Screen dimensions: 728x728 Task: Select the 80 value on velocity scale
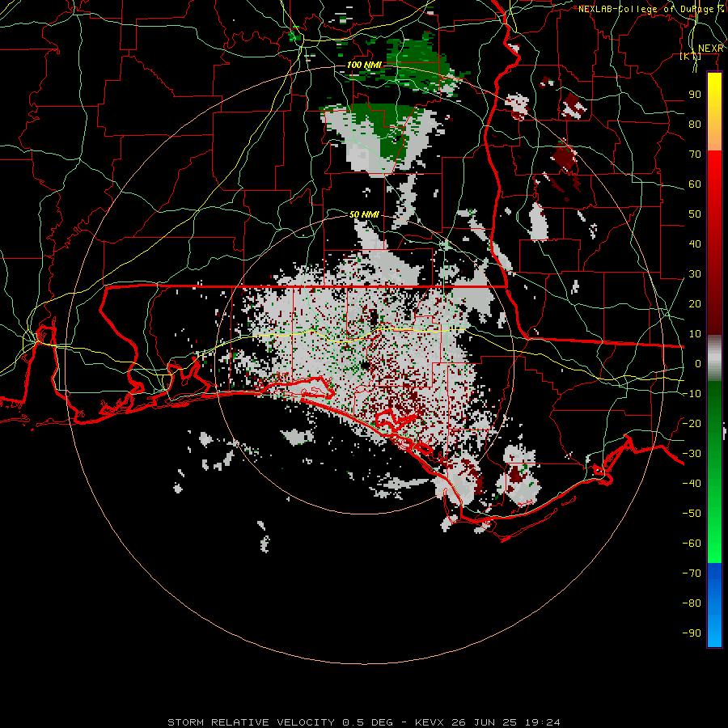click(x=695, y=124)
